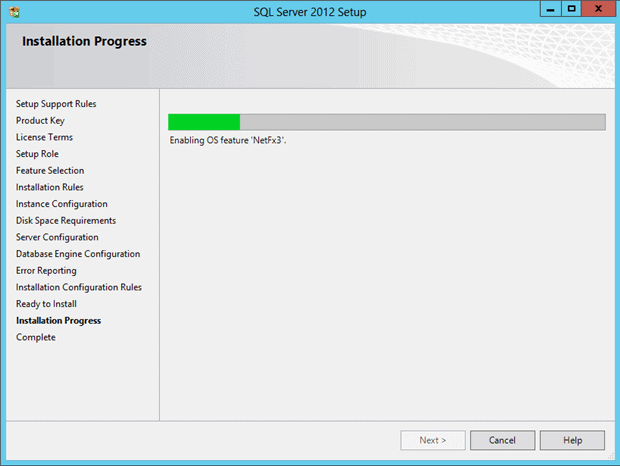This screenshot has width=620, height=466.
Task: Select the 'Setup Role' step
Action: click(x=37, y=154)
